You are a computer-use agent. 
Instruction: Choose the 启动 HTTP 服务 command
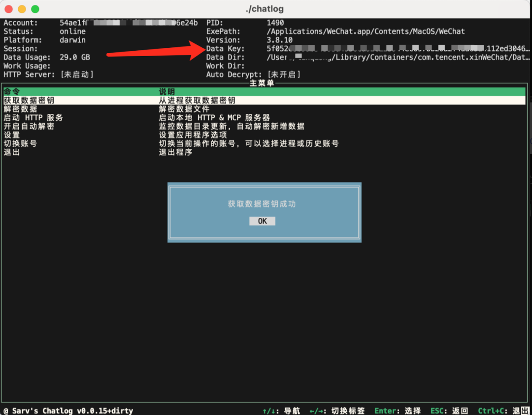pos(265,117)
